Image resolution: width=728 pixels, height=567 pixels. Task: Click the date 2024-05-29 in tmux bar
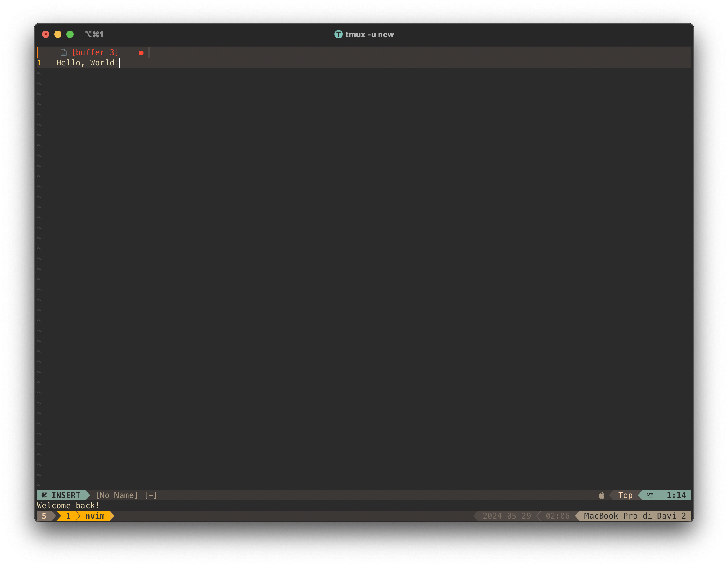click(507, 516)
